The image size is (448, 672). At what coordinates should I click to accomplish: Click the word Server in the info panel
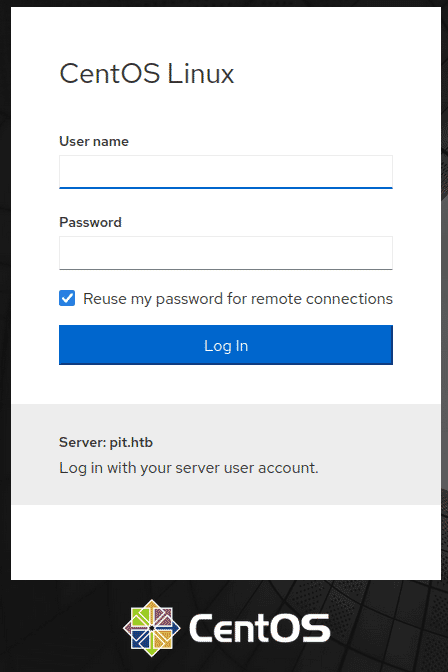(x=82, y=442)
